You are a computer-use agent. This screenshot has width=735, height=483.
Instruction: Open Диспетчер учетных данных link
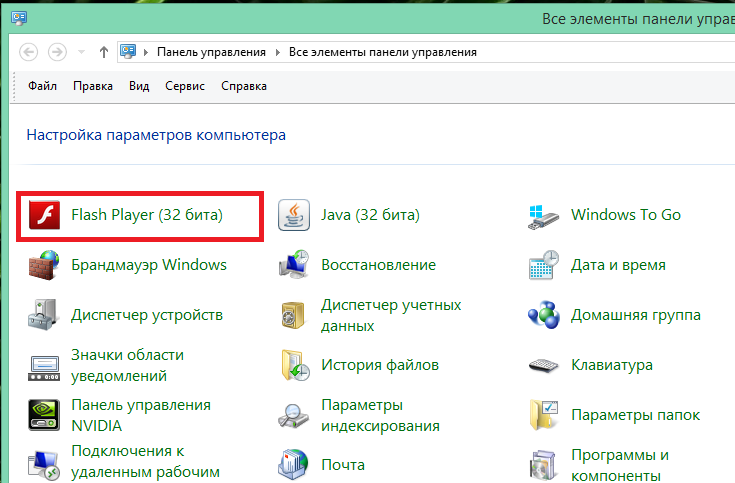click(391, 315)
